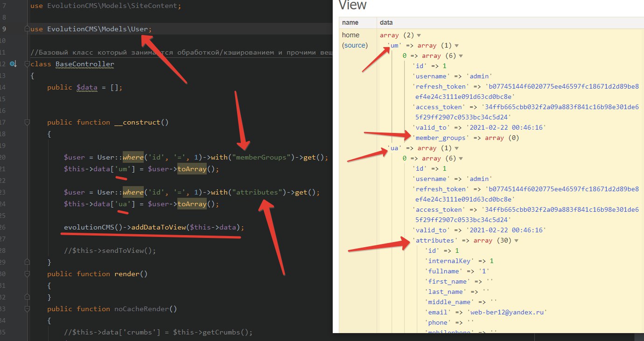Click the 'addDataToView' method call
644x341 pixels.
[158, 227]
